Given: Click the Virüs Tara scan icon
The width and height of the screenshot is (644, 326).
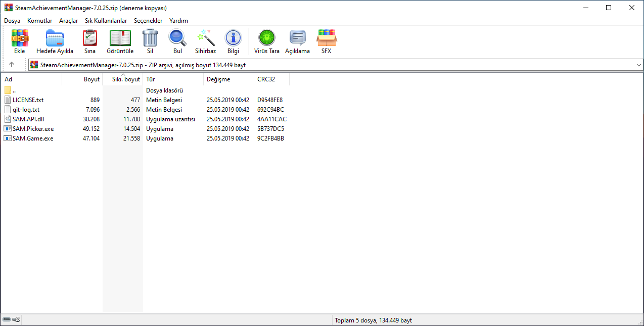Looking at the screenshot, I should click(x=267, y=38).
